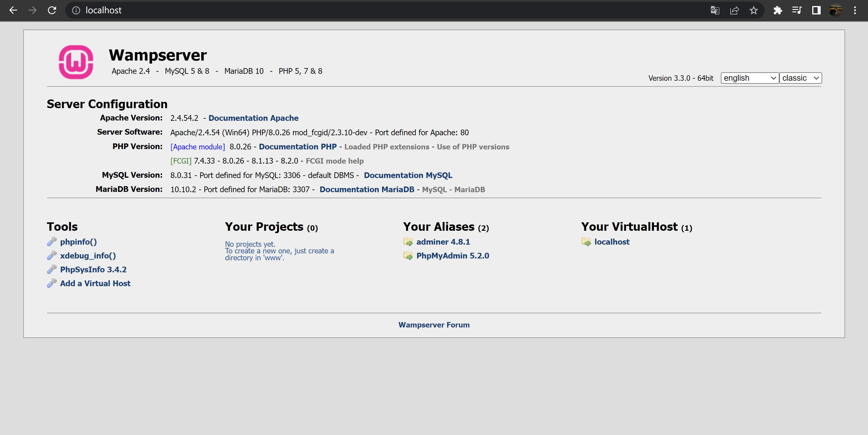Open the Extensions puzzle icon
The image size is (868, 435).
click(x=778, y=11)
